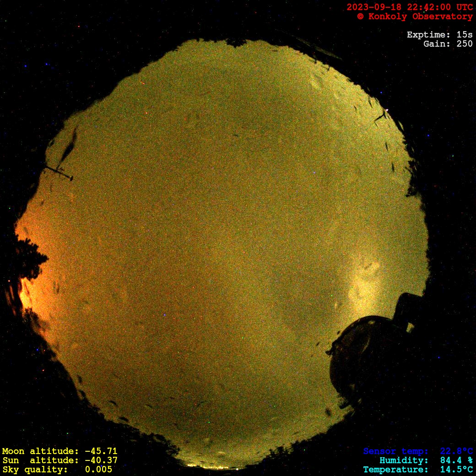This screenshot has height=476, width=476.
Task: Click the Konkoly Observatory copyright text
Action: tap(415, 16)
